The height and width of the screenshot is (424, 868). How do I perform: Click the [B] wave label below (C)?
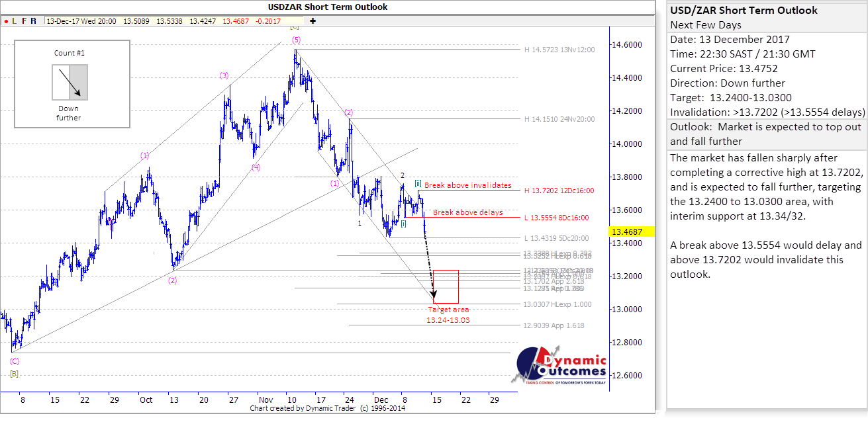(x=14, y=374)
